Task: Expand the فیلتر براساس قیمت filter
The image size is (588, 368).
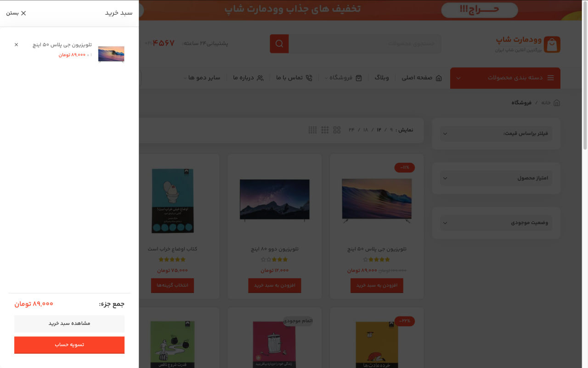Action: tap(496, 133)
